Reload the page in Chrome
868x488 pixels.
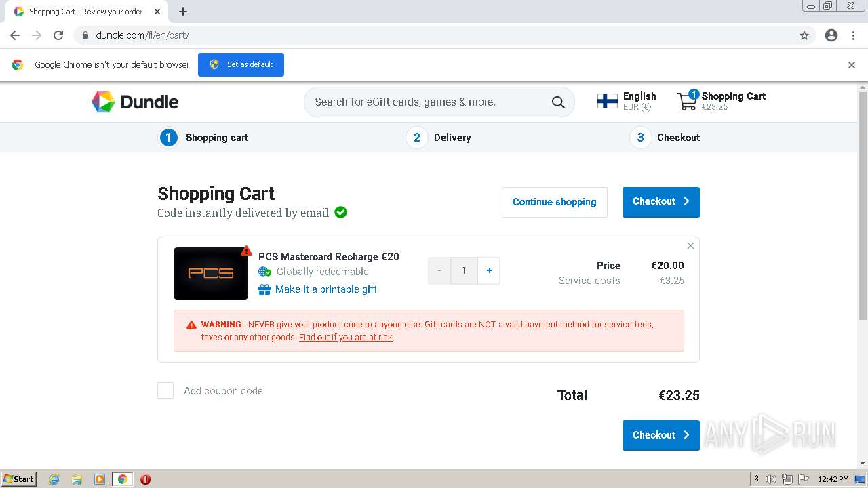point(58,35)
